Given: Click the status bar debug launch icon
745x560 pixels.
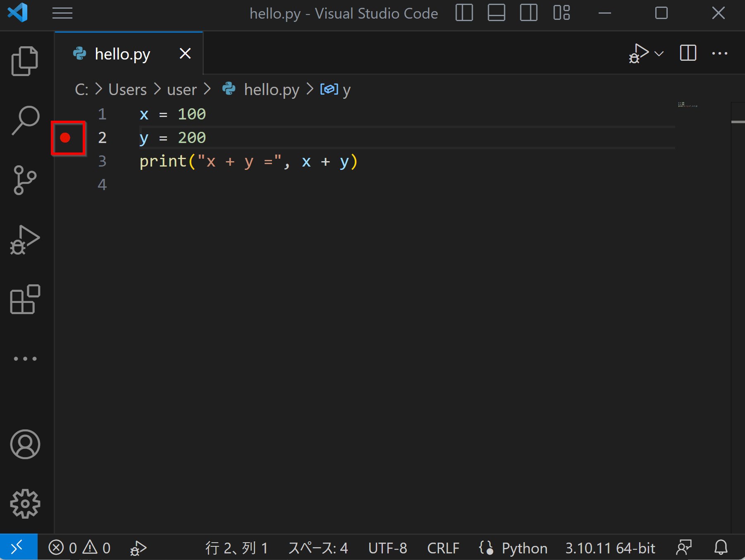Looking at the screenshot, I should 138,548.
